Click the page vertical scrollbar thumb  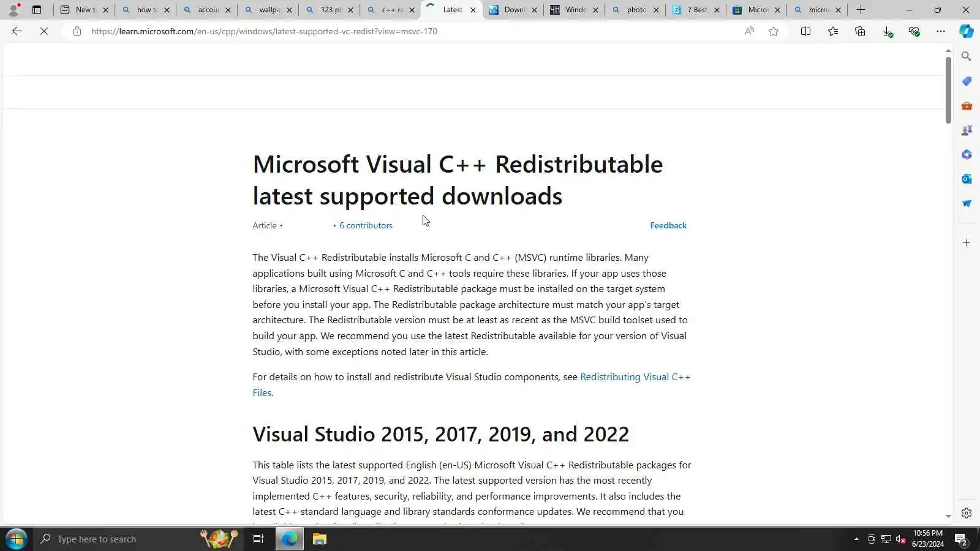[x=948, y=90]
